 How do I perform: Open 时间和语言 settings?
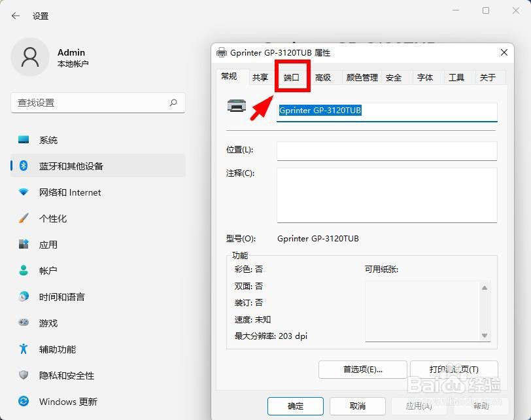click(98, 296)
